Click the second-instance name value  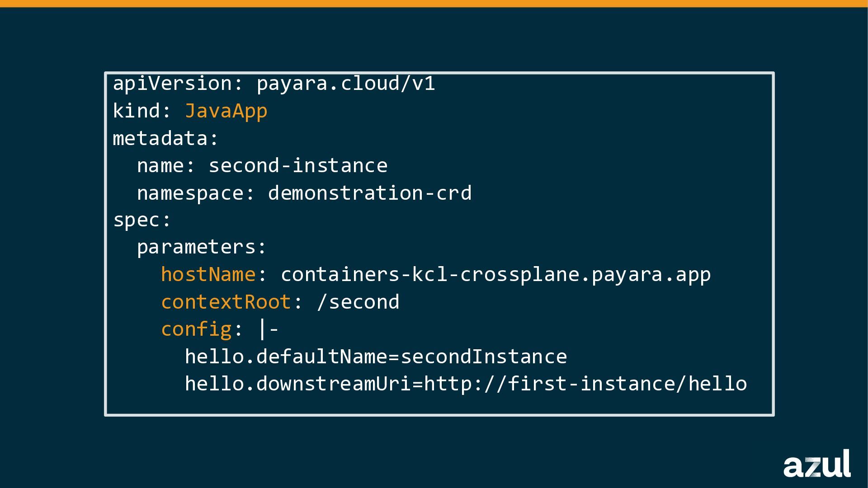(x=298, y=166)
